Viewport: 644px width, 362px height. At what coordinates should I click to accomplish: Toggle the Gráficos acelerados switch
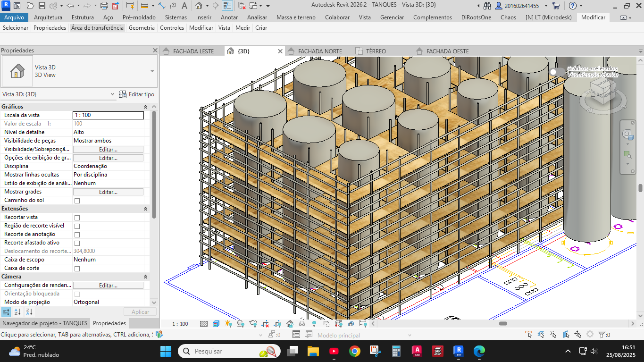pyautogui.click(x=556, y=72)
